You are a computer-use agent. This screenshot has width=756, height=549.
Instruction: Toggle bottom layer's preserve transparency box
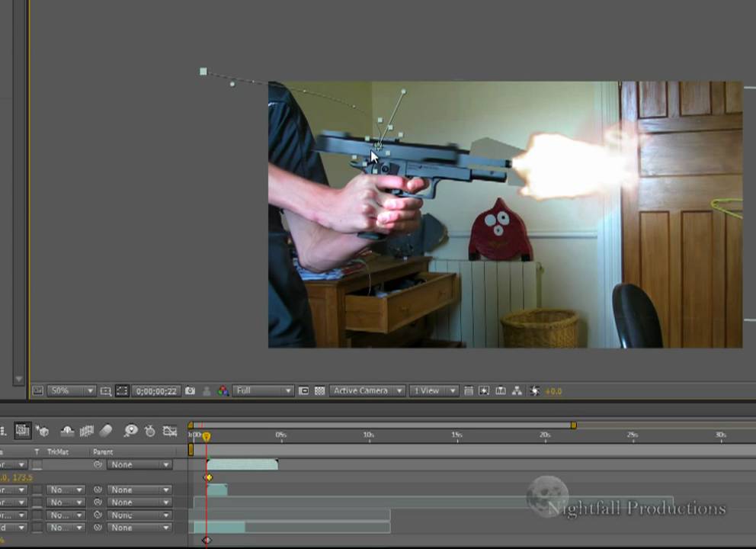(37, 528)
